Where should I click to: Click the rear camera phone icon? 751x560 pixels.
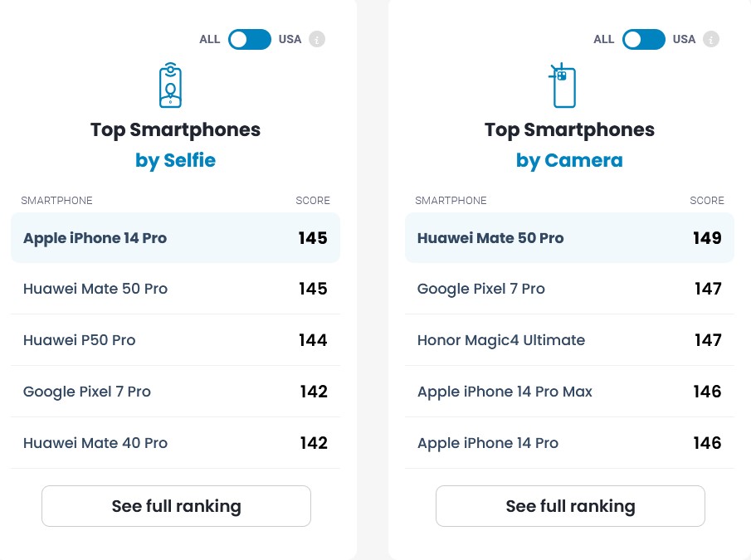click(x=563, y=85)
